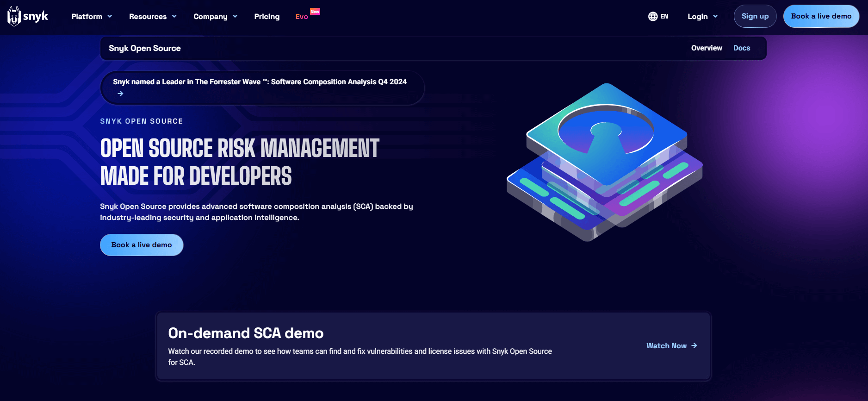Image resolution: width=868 pixels, height=401 pixels.
Task: Click the Sign up button
Action: pos(755,16)
